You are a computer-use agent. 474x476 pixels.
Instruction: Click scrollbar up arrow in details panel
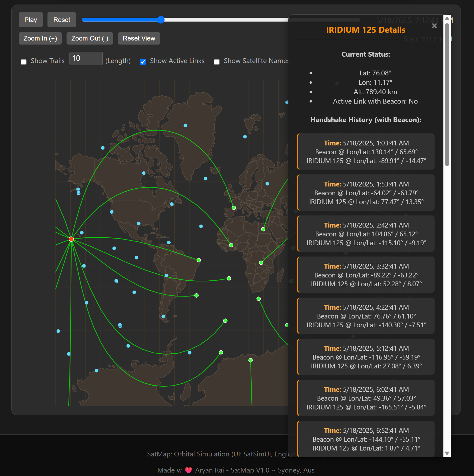[x=447, y=18]
